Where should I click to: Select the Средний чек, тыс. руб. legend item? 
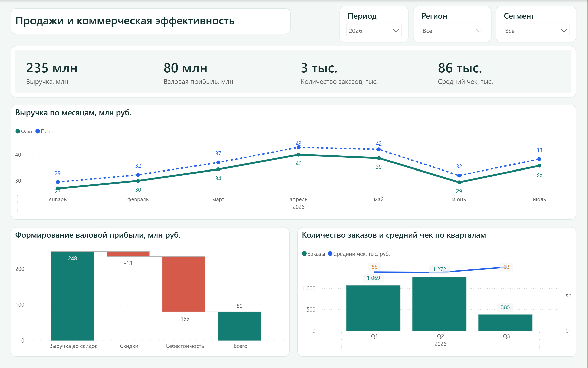coord(359,254)
